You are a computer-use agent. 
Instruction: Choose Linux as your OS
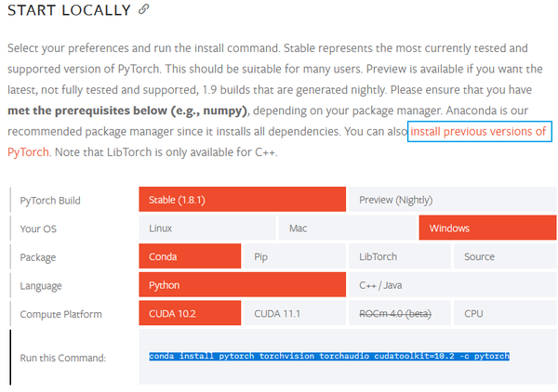(207, 228)
